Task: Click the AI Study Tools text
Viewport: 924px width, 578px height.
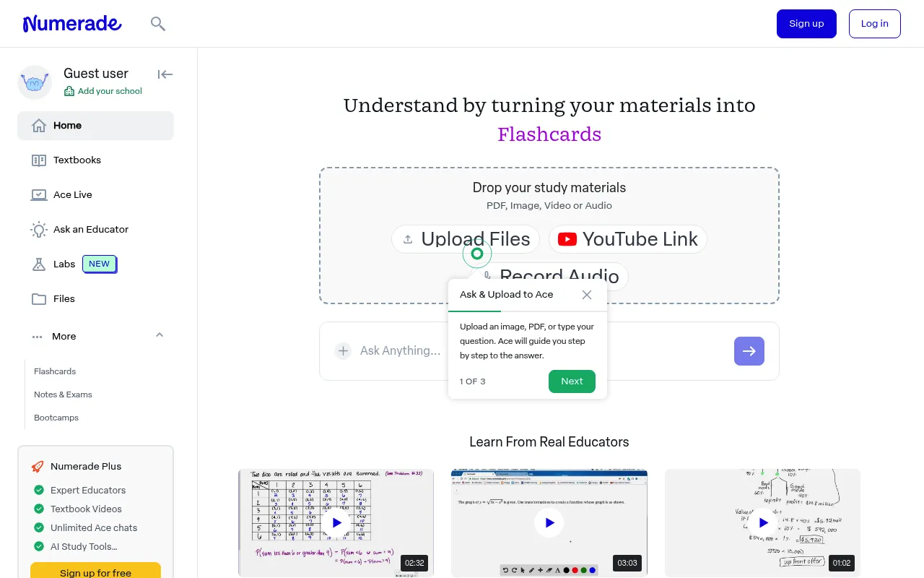Action: pyautogui.click(x=84, y=547)
